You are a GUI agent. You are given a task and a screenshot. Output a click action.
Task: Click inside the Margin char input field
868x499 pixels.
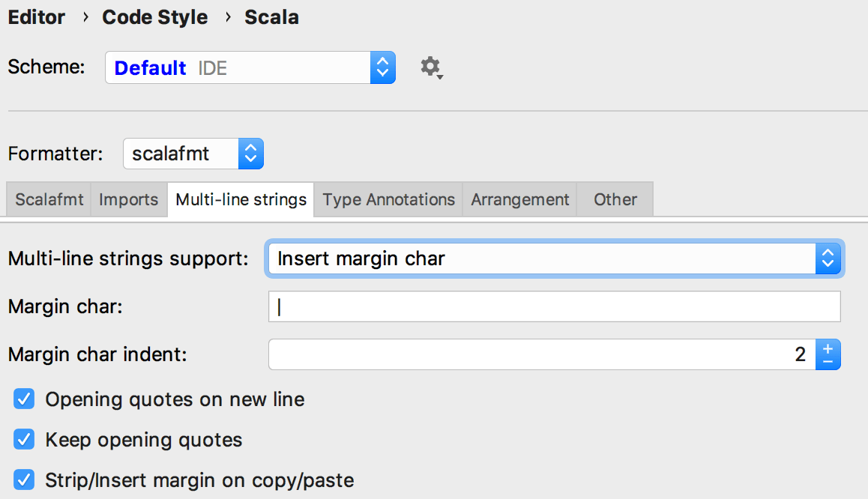(525, 306)
